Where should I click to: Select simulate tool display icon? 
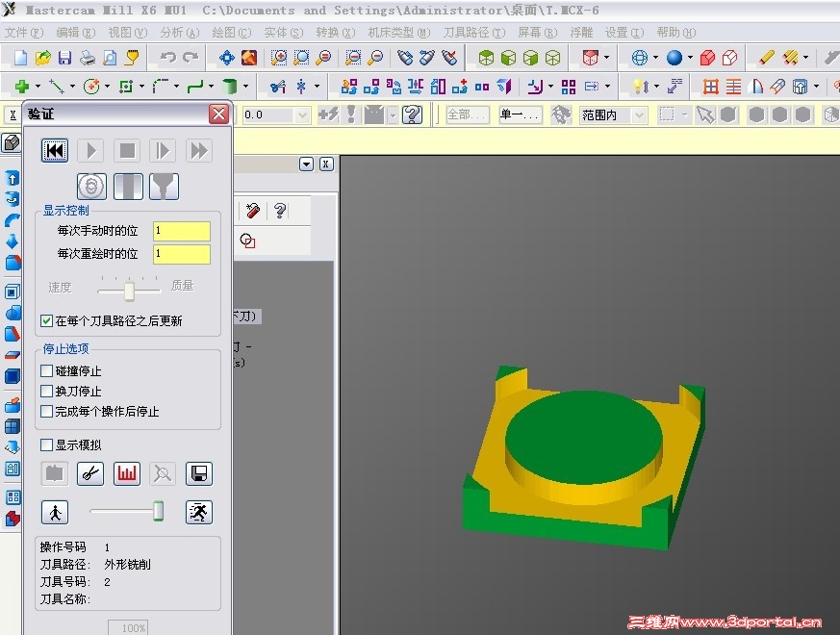tap(128, 187)
